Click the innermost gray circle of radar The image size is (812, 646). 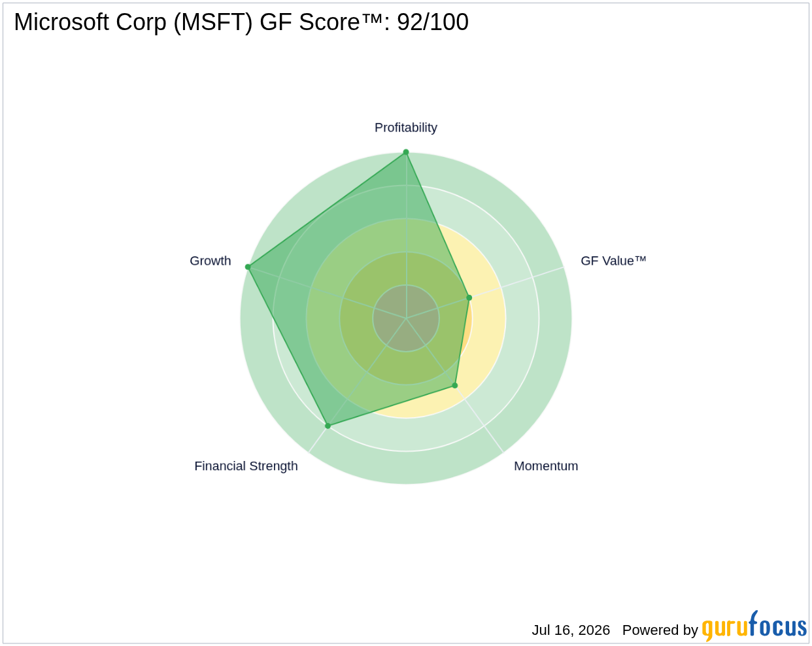(406, 318)
